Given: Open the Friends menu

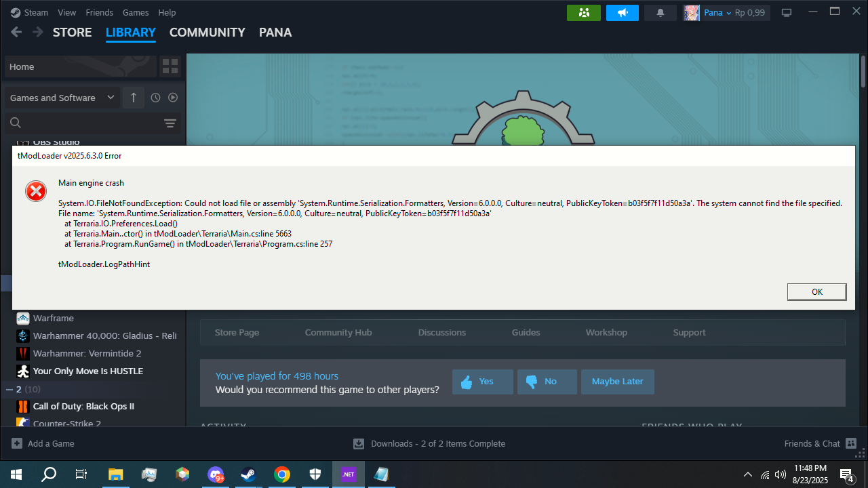Looking at the screenshot, I should (x=100, y=12).
